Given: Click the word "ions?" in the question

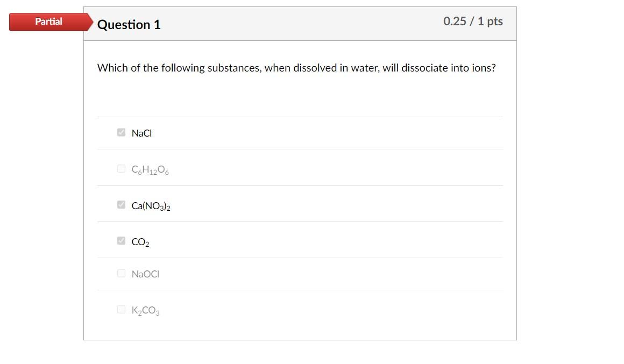Looking at the screenshot, I should (483, 68).
